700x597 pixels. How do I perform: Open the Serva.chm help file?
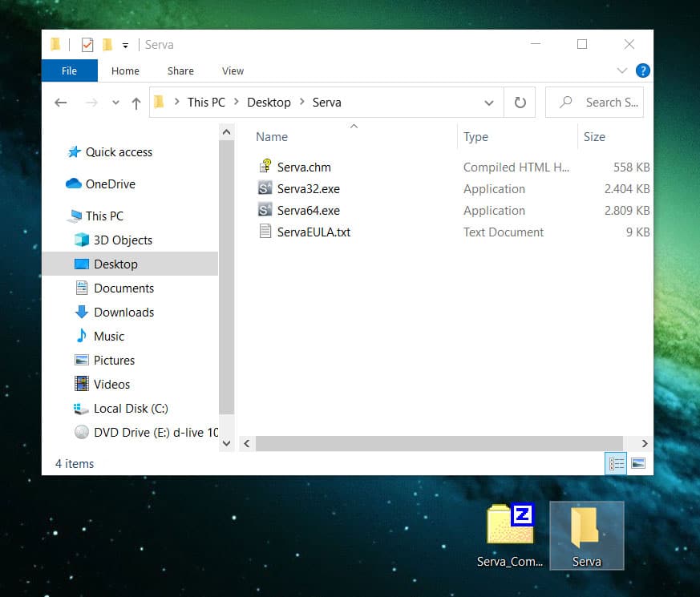pos(304,167)
